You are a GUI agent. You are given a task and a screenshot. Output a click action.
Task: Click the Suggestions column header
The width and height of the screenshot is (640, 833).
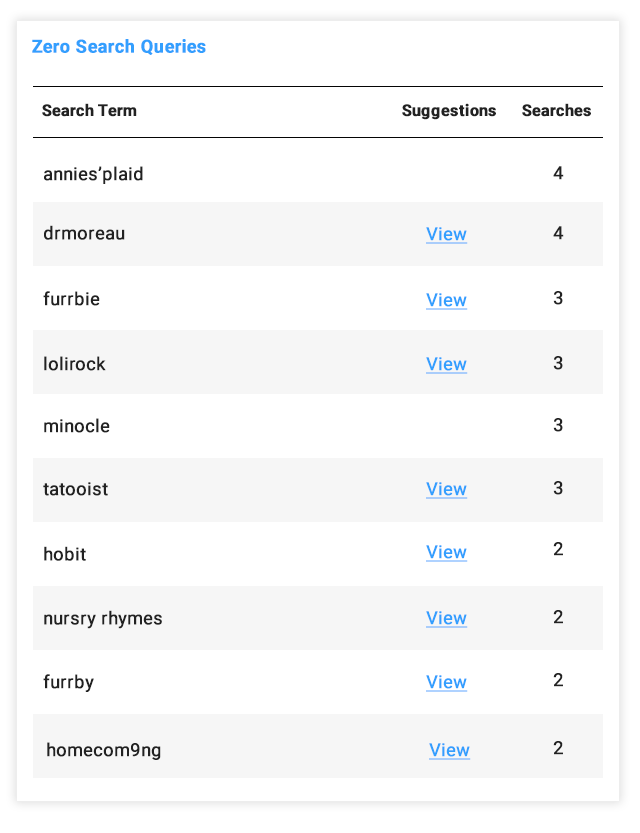point(448,111)
